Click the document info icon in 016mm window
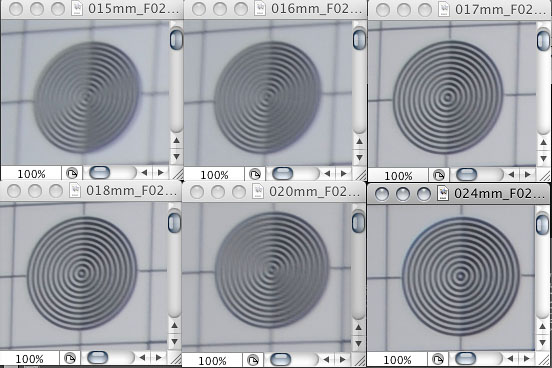Screen dimensions: 552x368 [x=255, y=174]
